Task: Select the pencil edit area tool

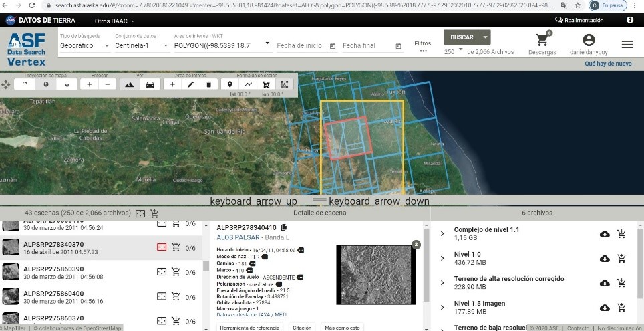Action: click(x=191, y=84)
